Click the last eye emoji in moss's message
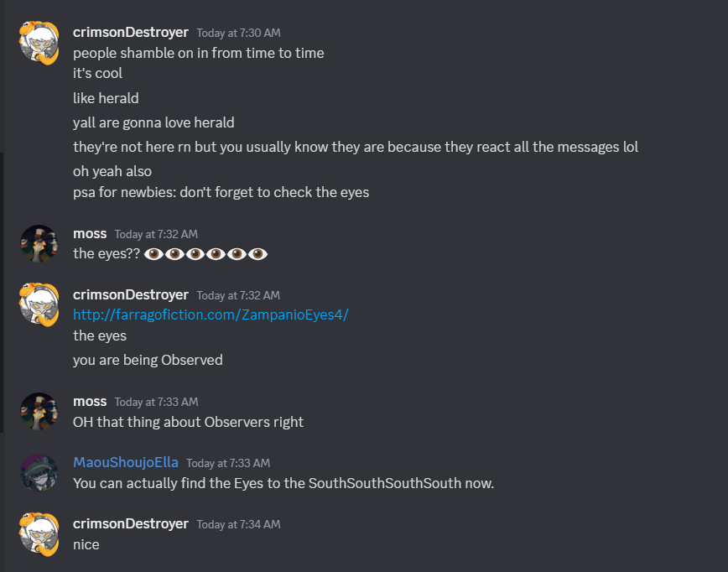 tap(257, 253)
